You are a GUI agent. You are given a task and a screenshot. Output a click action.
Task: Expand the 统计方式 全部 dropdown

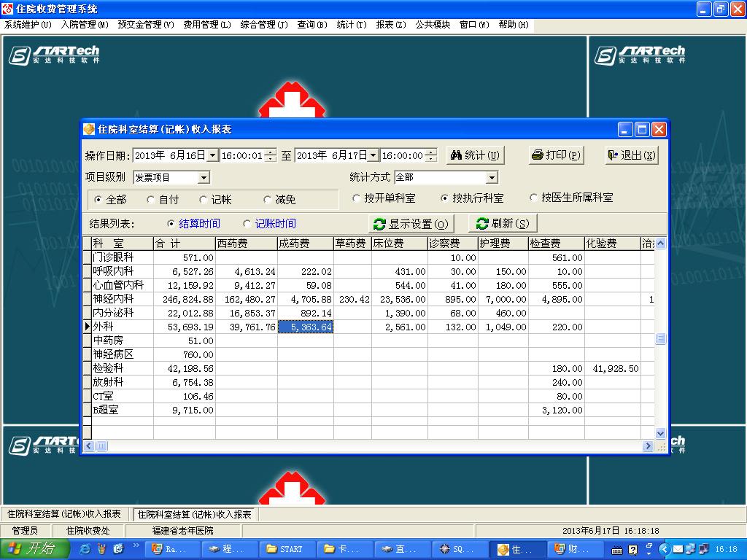tap(492, 178)
